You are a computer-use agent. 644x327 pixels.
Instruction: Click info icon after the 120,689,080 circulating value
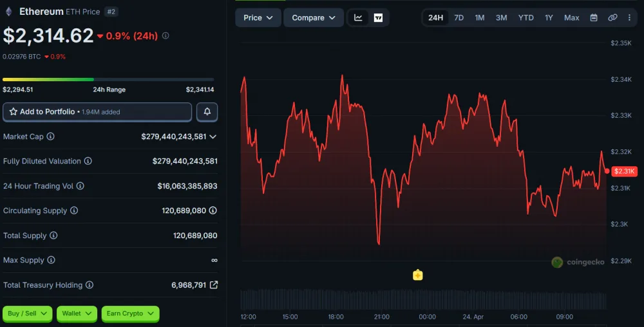tap(213, 210)
